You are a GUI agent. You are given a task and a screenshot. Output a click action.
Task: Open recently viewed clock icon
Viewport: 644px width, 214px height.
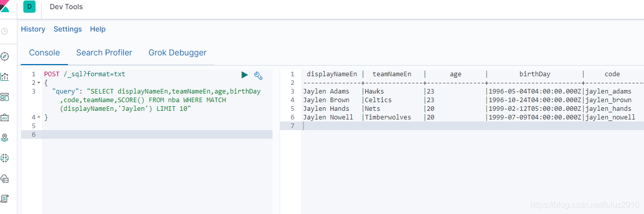tap(5, 32)
